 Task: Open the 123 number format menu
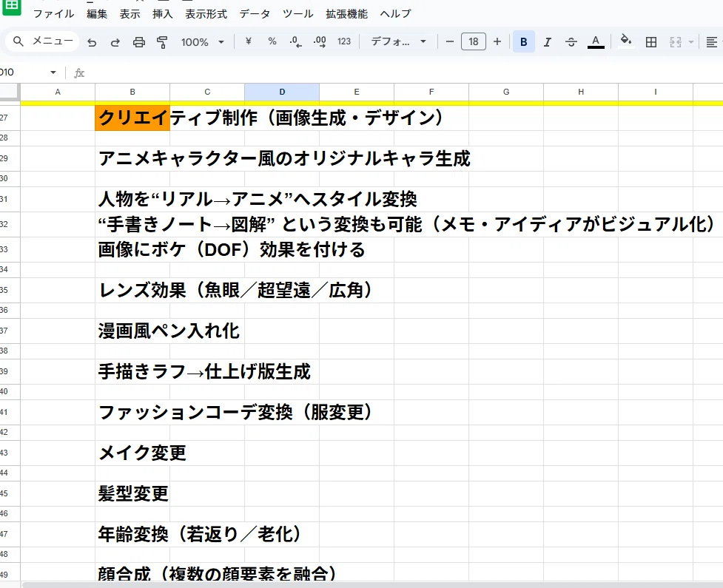(x=344, y=41)
